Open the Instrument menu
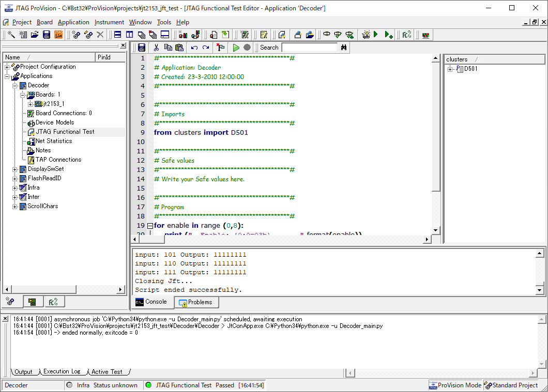 coord(109,22)
